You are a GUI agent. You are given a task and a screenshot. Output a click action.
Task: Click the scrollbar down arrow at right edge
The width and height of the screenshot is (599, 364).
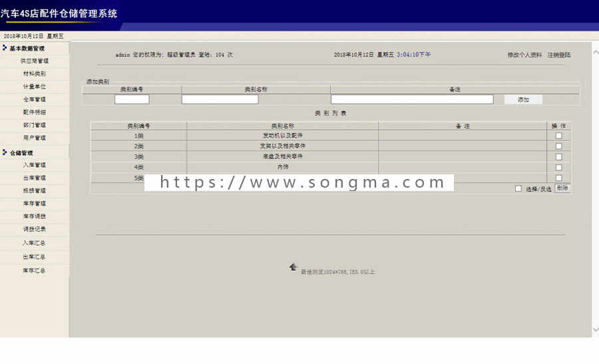coord(595,329)
